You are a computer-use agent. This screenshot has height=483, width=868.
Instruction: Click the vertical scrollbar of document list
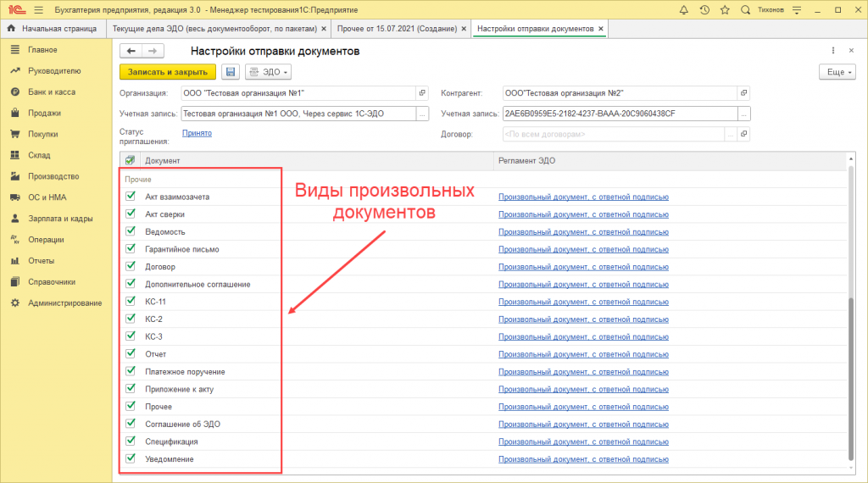pos(851,379)
